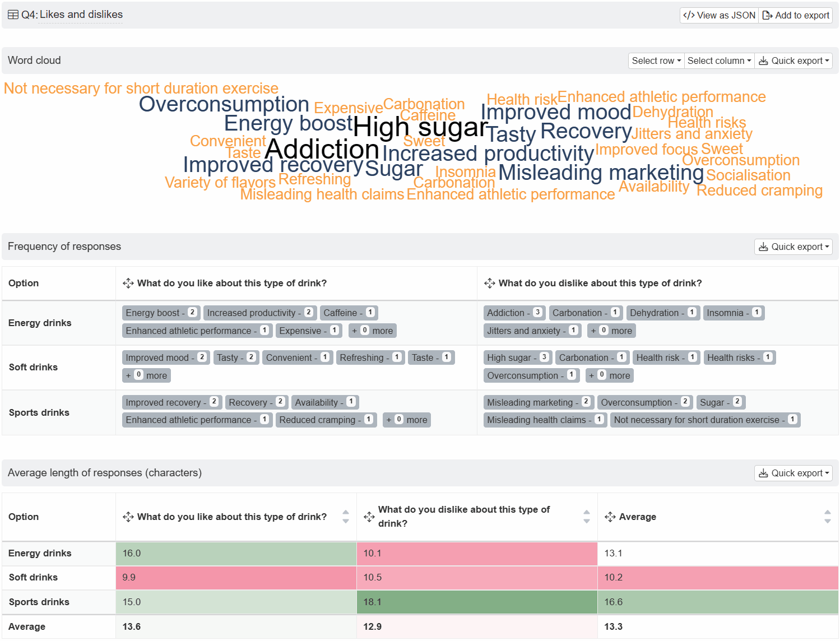
Task: Click 'Energy boost' in the word cloud
Action: tap(289, 123)
